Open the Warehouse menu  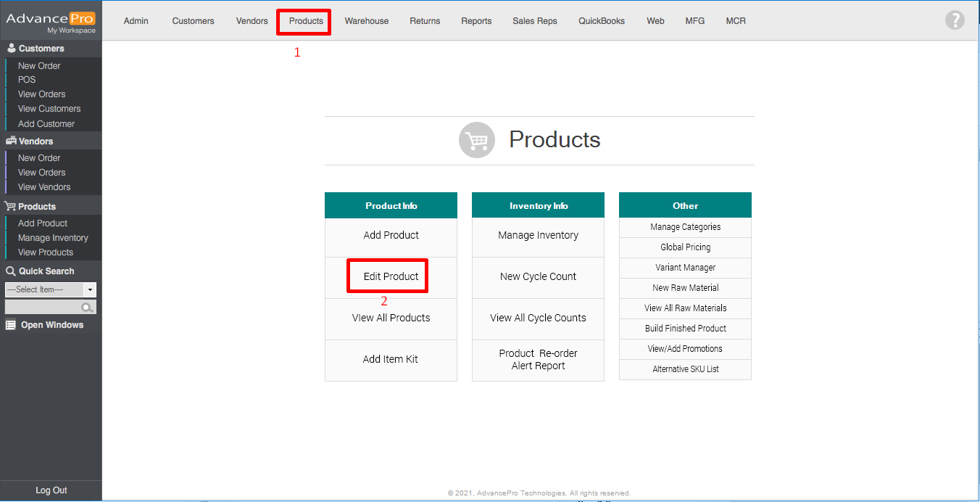tap(366, 21)
